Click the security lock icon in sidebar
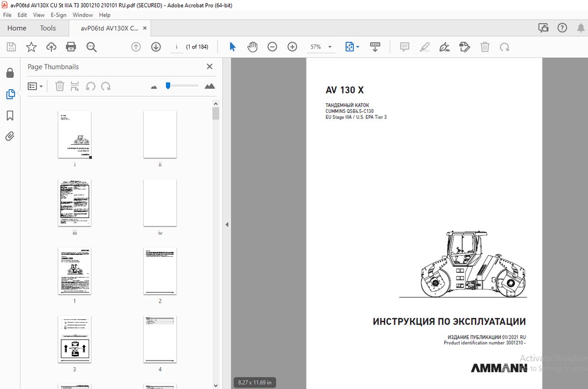 tap(10, 73)
